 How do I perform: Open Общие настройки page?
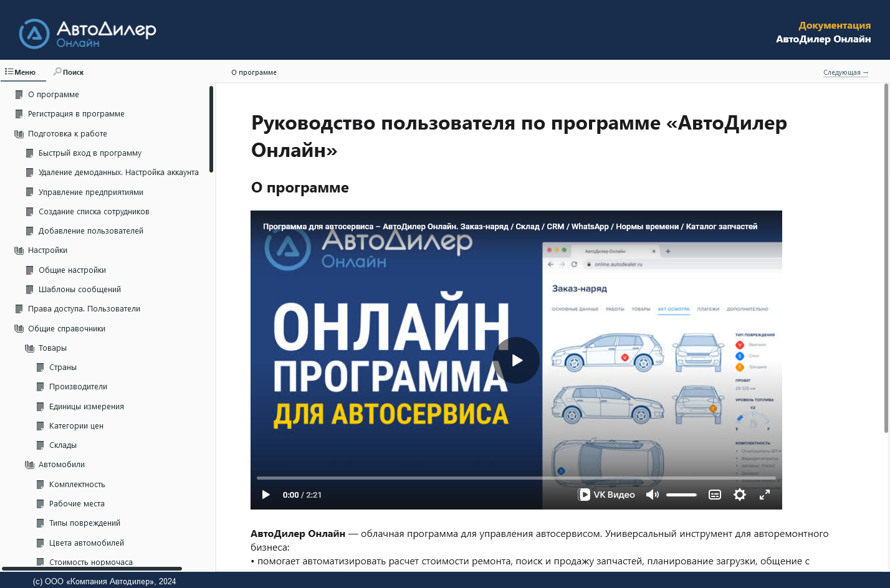click(x=72, y=270)
